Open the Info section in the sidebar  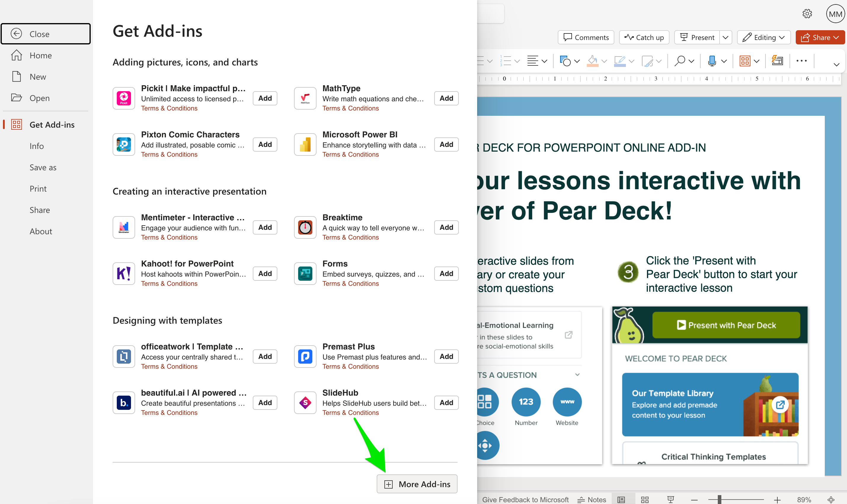pyautogui.click(x=36, y=146)
